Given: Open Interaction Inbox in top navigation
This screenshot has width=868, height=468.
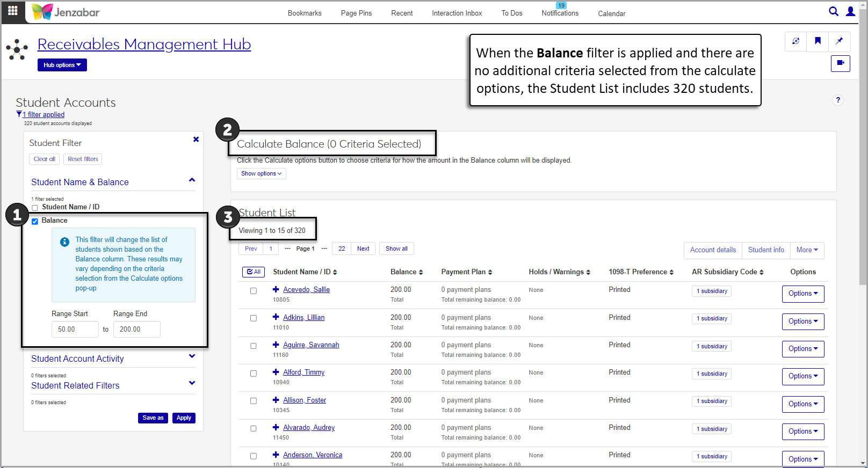Looking at the screenshot, I should [457, 13].
